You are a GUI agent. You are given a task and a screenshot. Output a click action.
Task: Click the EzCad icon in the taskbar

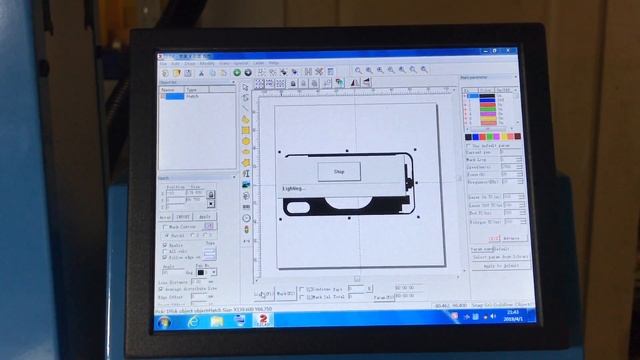click(x=263, y=320)
